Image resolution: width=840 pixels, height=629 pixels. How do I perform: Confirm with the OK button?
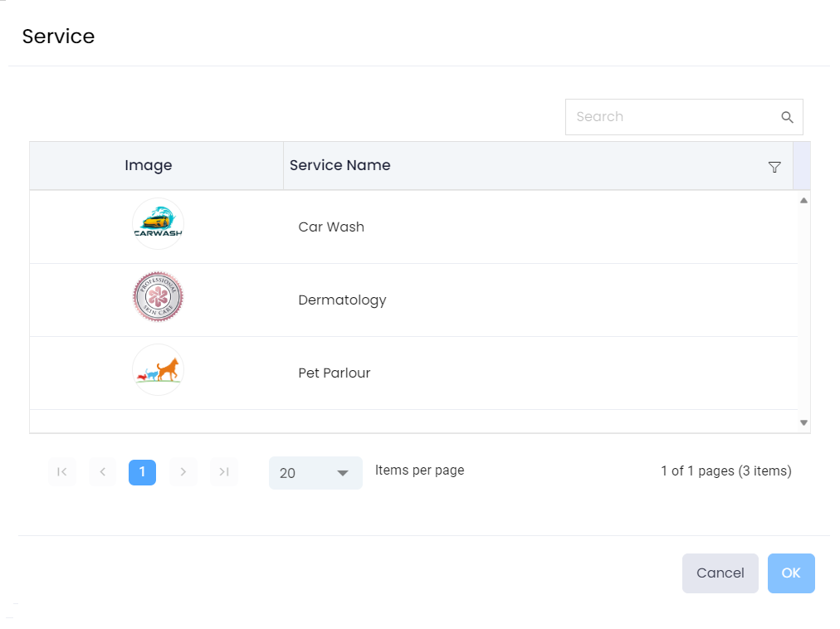(790, 573)
